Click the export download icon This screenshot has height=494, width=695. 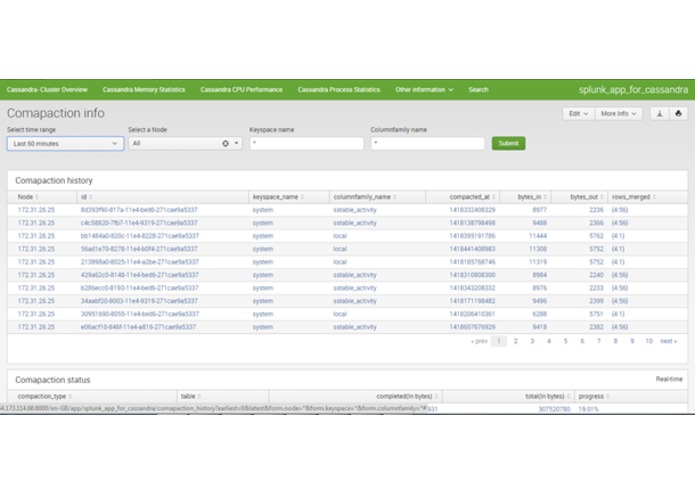tap(660, 114)
